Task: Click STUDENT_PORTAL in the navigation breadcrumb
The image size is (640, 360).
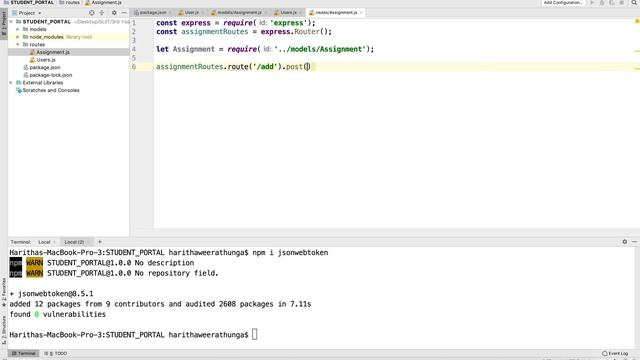Action: [x=32, y=2]
